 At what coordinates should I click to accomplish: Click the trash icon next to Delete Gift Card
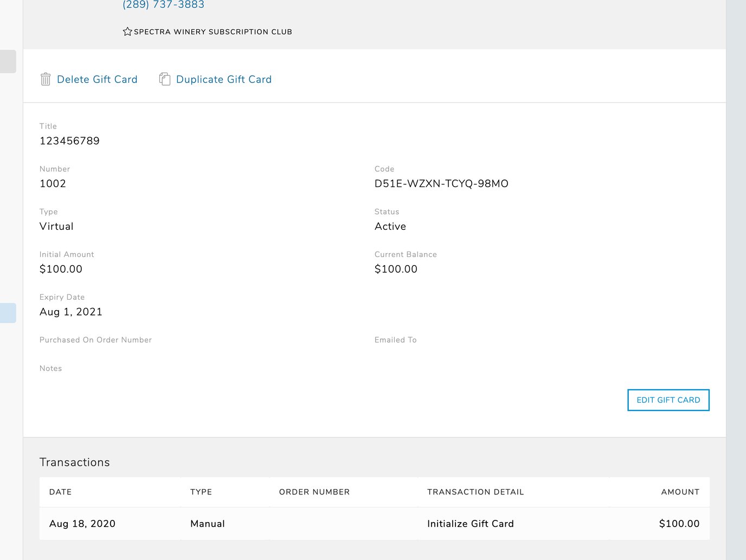tap(46, 79)
